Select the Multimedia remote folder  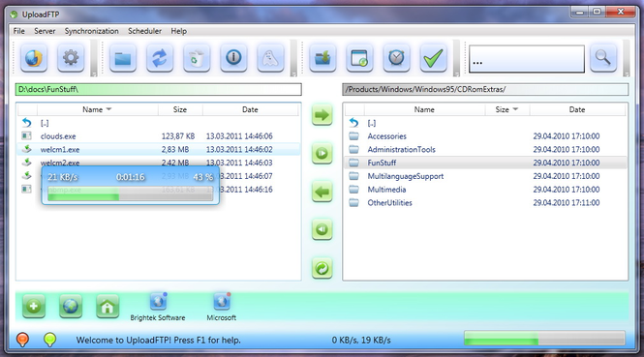coord(485,190)
